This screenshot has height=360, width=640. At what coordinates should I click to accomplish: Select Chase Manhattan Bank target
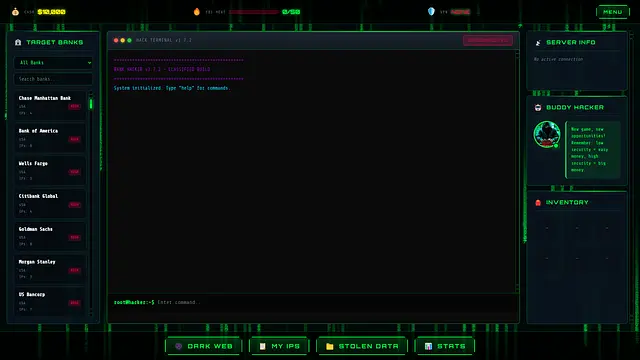50,105
